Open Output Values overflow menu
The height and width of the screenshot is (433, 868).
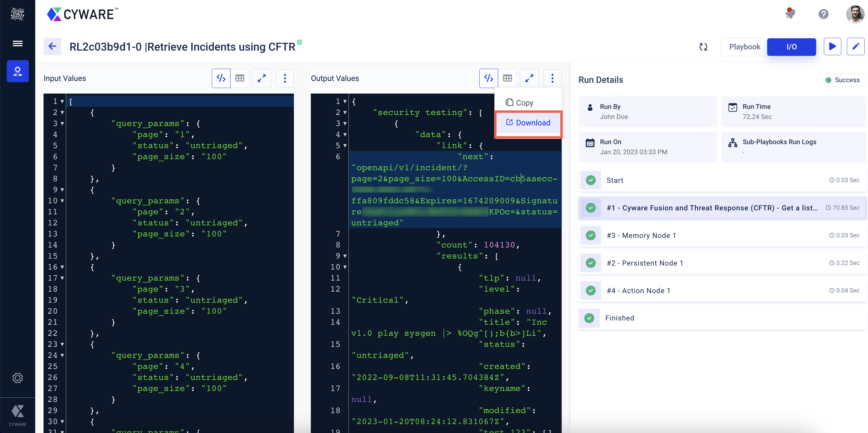(552, 78)
